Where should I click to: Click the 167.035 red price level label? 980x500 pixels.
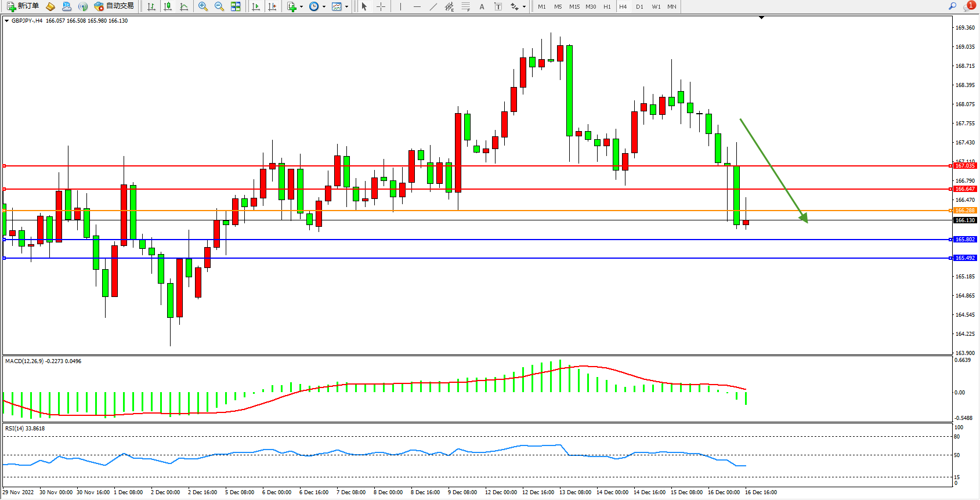click(965, 166)
